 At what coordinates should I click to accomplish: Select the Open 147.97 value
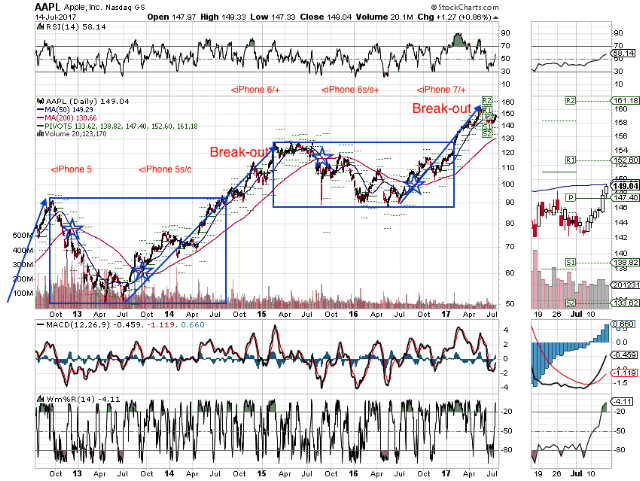171,17
